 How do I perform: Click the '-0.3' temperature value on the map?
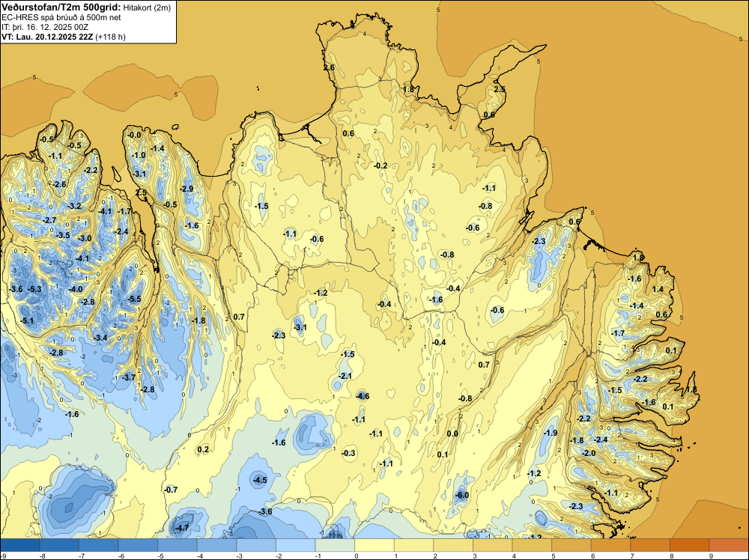349,453
